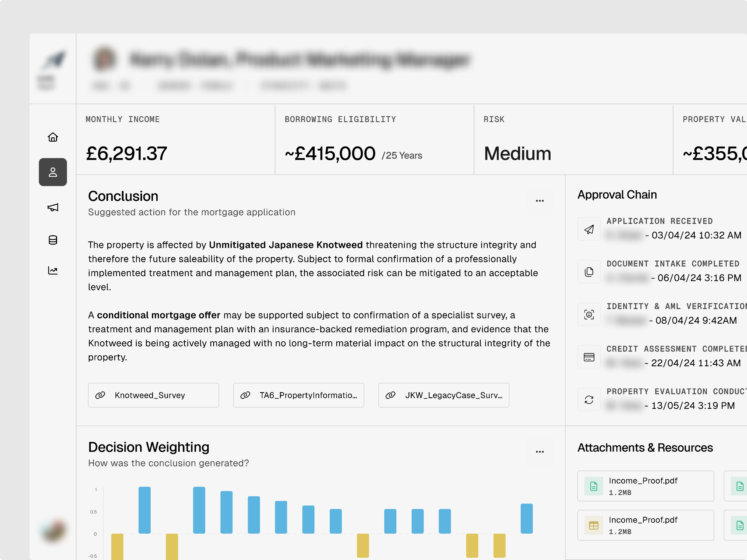747x560 pixels.
Task: Open Decision Weighting more options menu
Action: [x=540, y=452]
